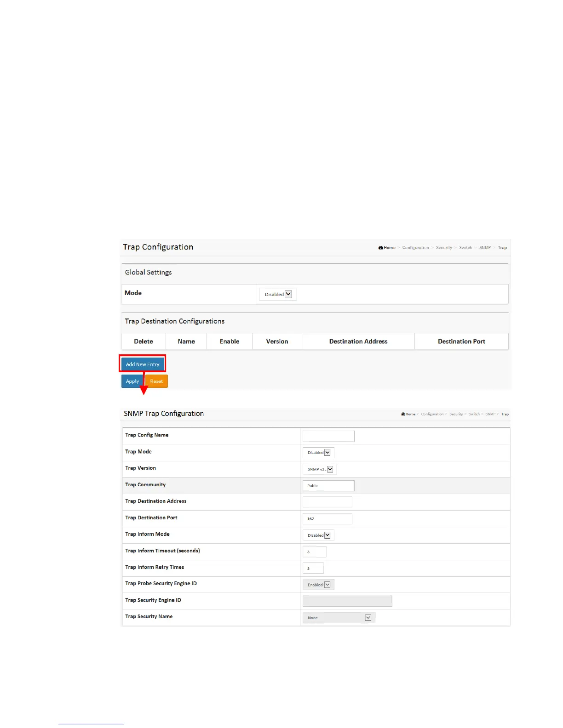
Task: Click the Trap Probe Security Engine ID label
Action: pos(161,583)
